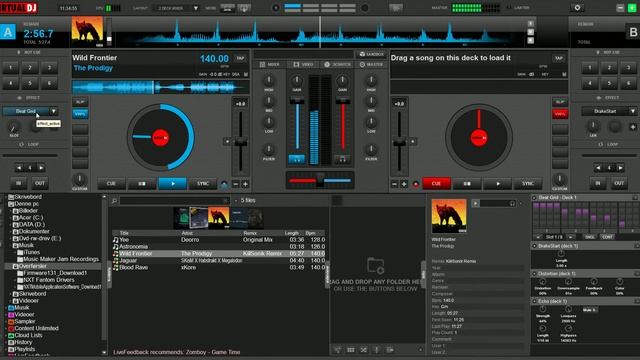Viewport: 640px width, 360px height.
Task: Collapse the Beat Grid Deck 1 panel
Action: point(534,198)
